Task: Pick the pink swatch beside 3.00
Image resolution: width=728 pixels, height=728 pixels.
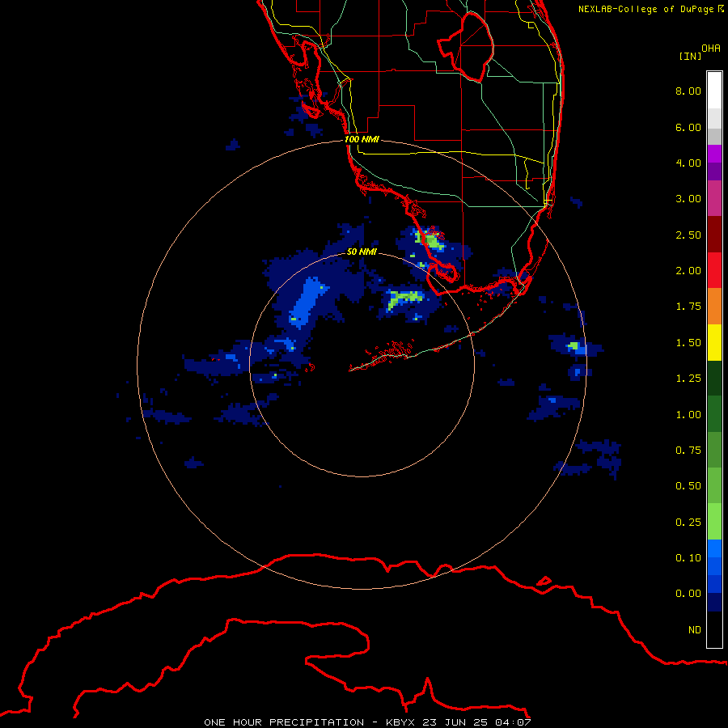Action: click(714, 198)
